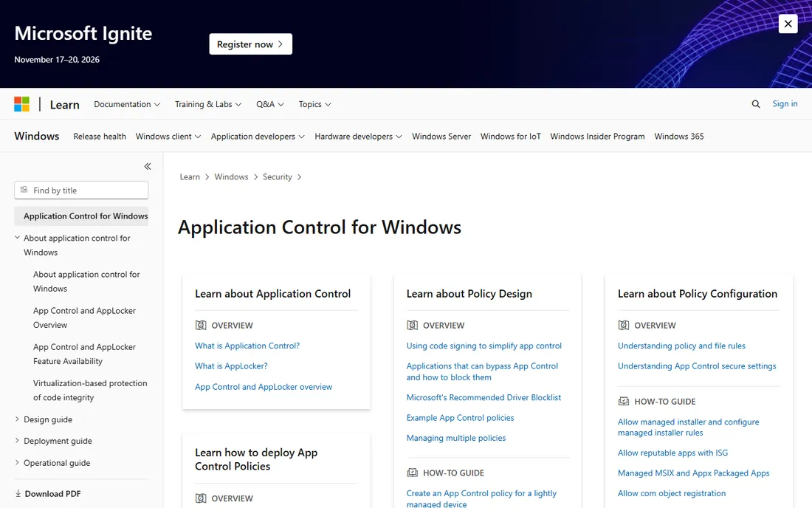Go to Learn home link
The width and height of the screenshot is (812, 508).
pos(65,105)
